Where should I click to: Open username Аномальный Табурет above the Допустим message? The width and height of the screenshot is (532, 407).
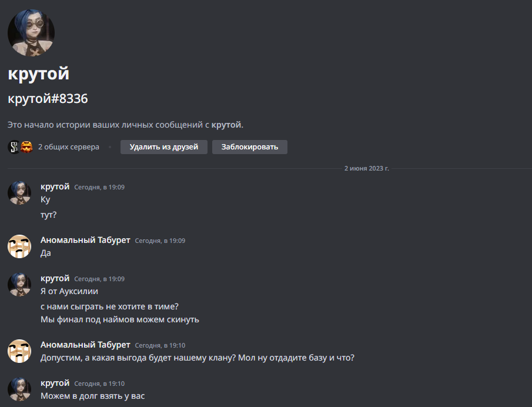pyautogui.click(x=85, y=345)
